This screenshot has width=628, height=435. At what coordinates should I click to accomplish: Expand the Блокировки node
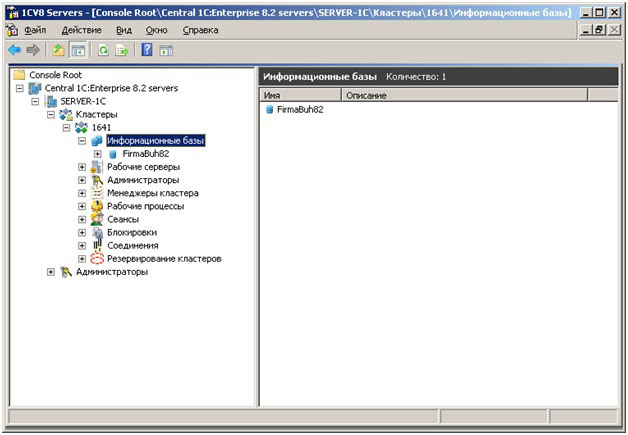point(82,233)
